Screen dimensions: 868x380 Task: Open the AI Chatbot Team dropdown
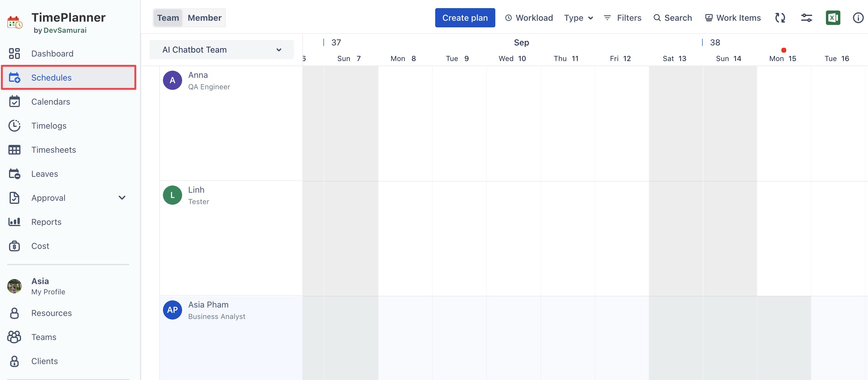pos(222,50)
